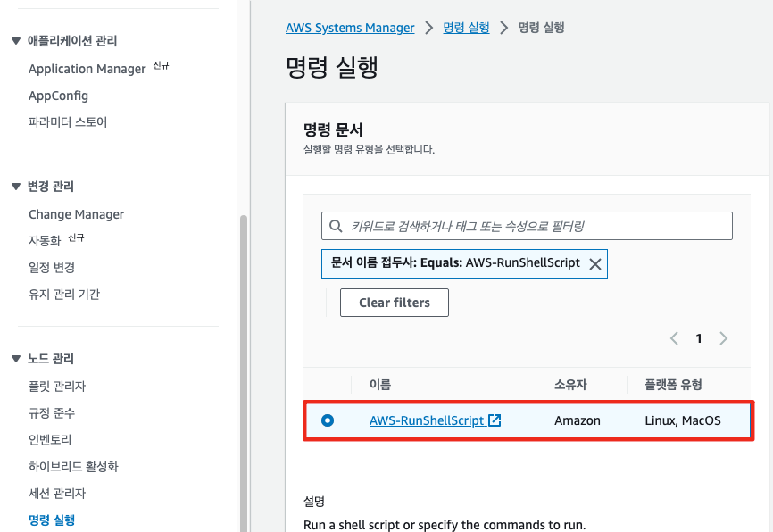Click the 소유자 column header
773x532 pixels.
(570, 384)
